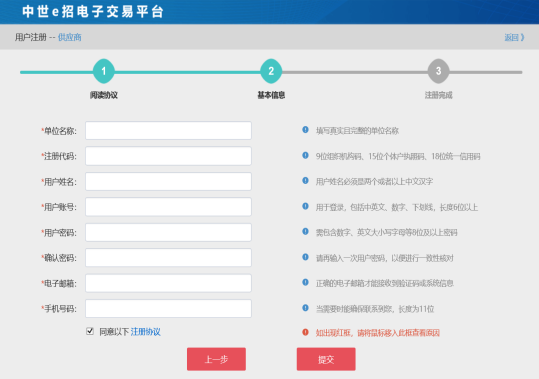This screenshot has width=539, height=379.
Task: Click info icon beside 单位名称 hint
Action: [x=305, y=130]
